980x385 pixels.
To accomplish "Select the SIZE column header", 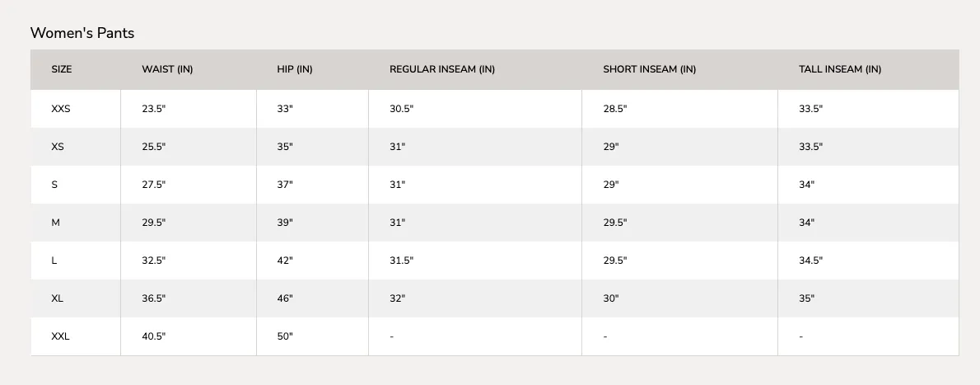I will (62, 69).
